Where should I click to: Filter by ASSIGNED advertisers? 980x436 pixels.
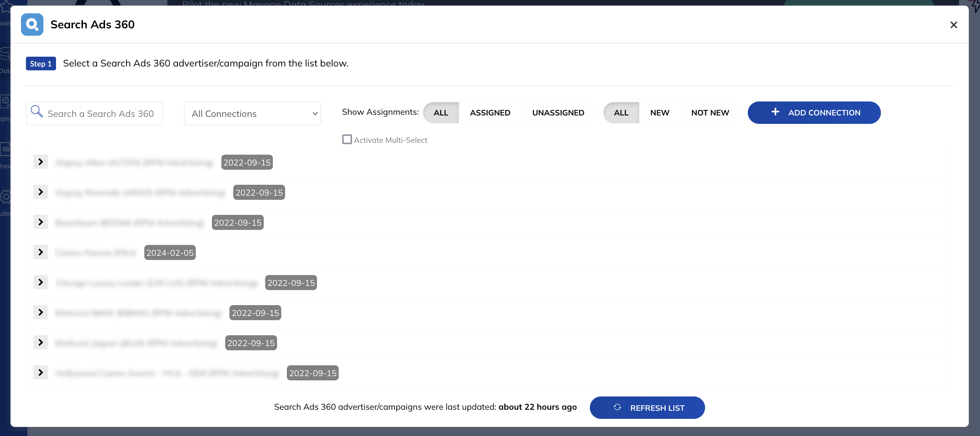click(x=490, y=113)
